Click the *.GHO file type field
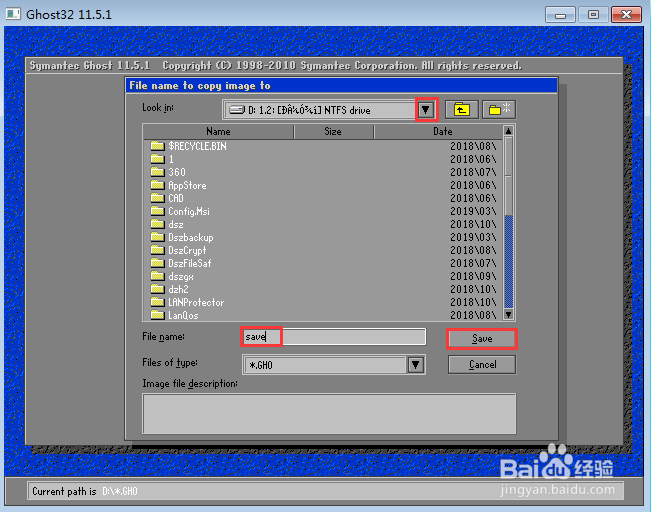This screenshot has width=651, height=512. click(x=325, y=365)
